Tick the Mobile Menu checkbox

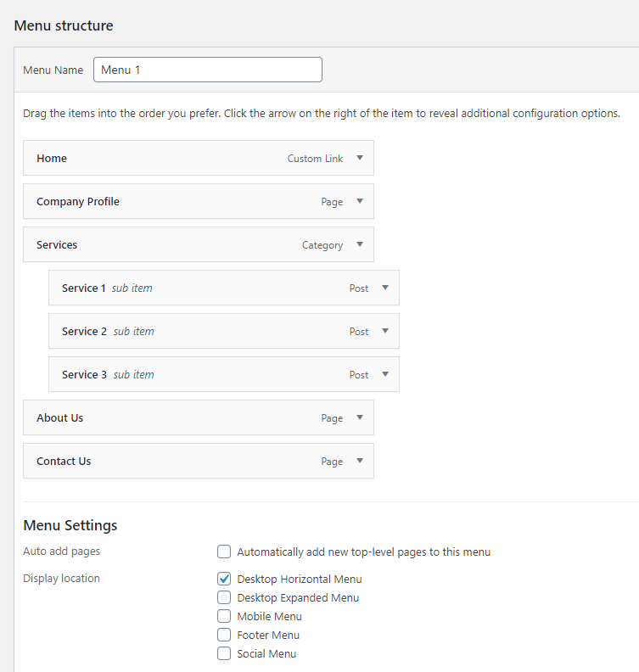coord(224,616)
